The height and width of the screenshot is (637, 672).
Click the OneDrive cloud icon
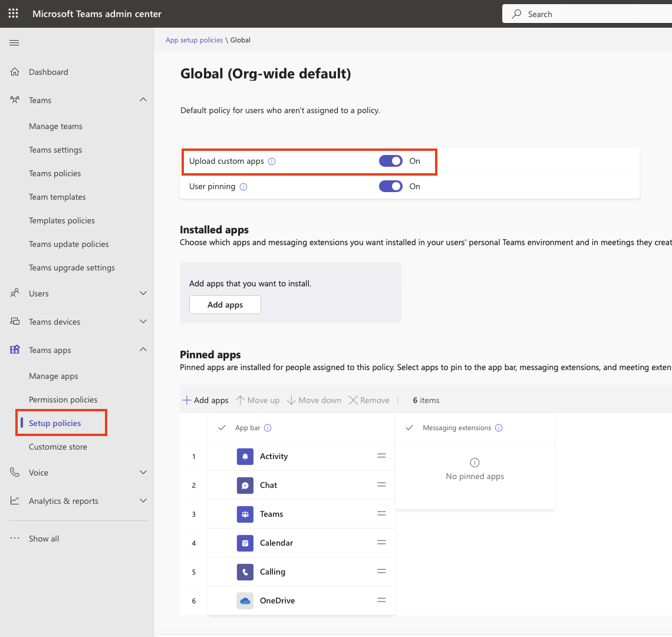click(x=245, y=600)
